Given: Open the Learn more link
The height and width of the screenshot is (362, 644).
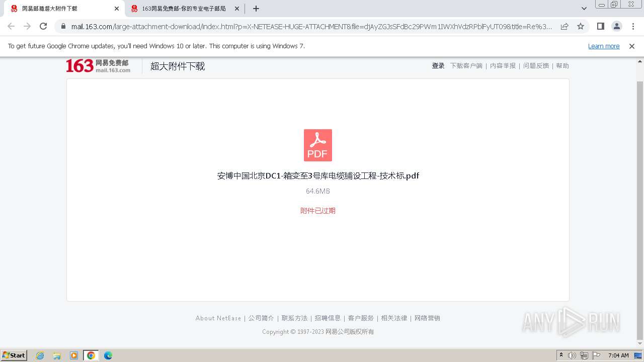Looking at the screenshot, I should pyautogui.click(x=604, y=46).
